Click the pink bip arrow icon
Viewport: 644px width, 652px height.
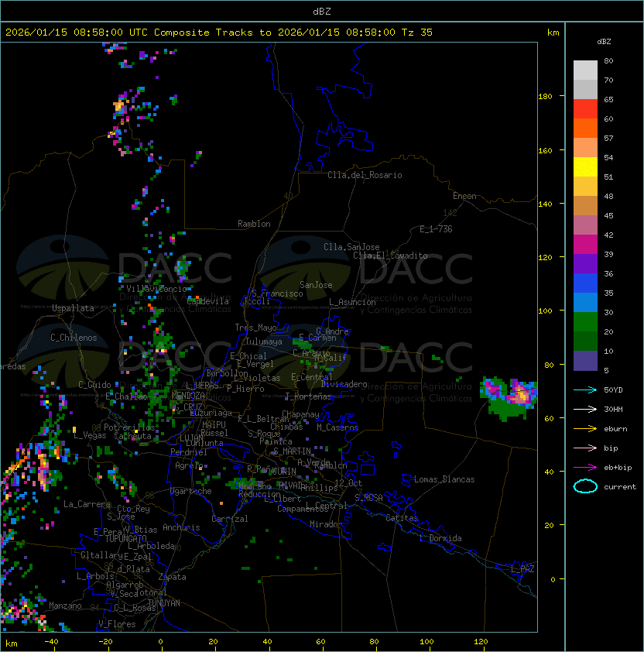585,448
